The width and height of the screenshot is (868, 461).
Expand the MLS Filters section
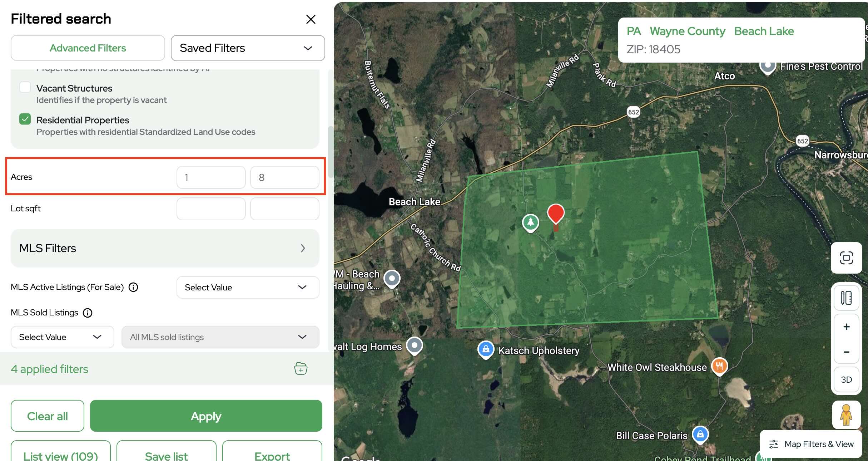tap(165, 248)
